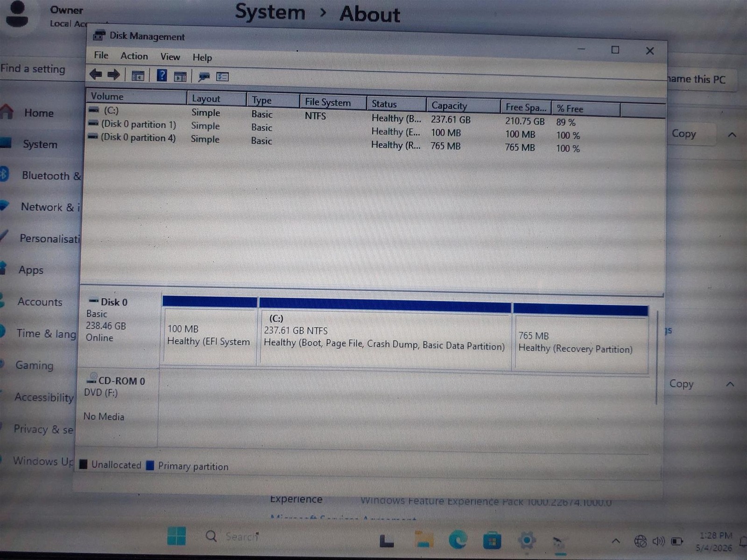The width and height of the screenshot is (747, 560).
Task: Click the 237.61 GB capacity cell
Action: pyautogui.click(x=451, y=119)
